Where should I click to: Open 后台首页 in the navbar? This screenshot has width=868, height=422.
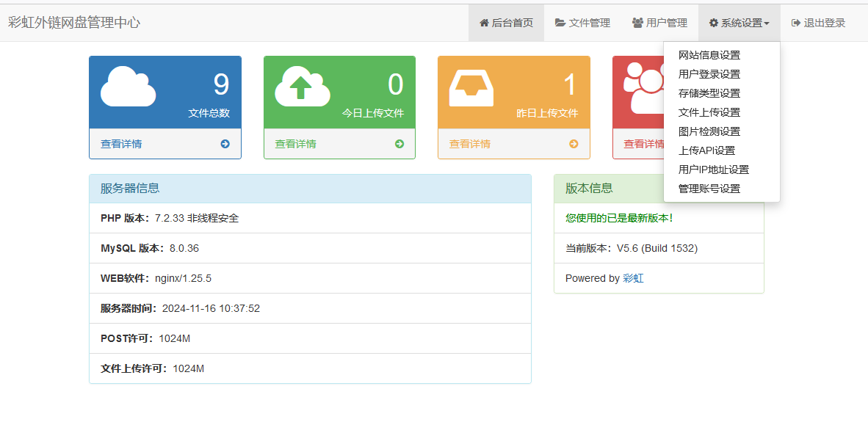(x=506, y=23)
